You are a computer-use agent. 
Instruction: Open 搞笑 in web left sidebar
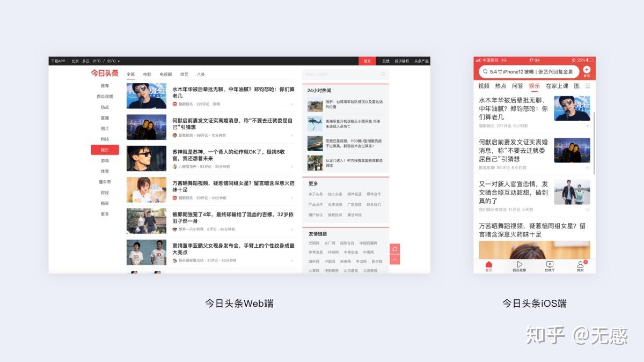105,204
